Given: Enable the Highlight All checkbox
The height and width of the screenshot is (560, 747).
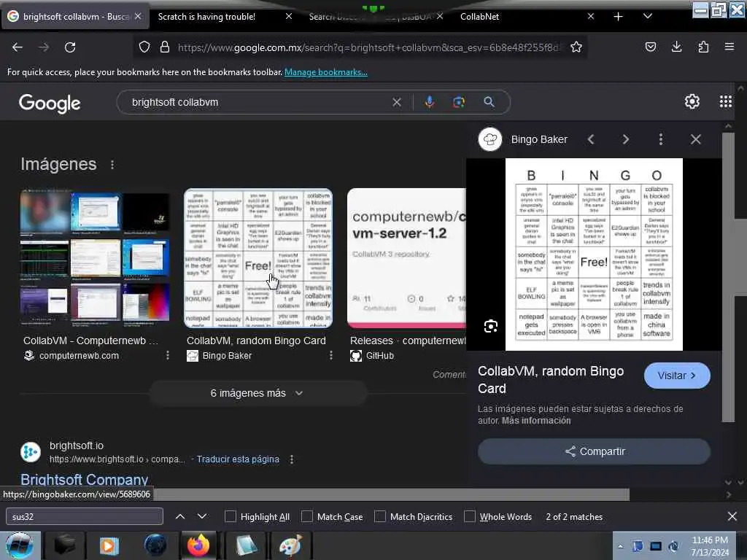Looking at the screenshot, I should (230, 517).
